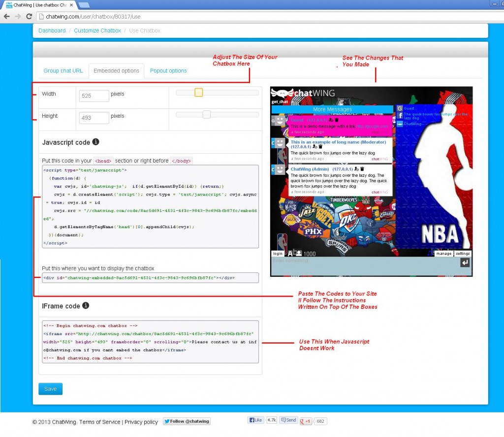This screenshot has width=504, height=437.
Task: Click the browser address bar
Action: (x=270, y=16)
